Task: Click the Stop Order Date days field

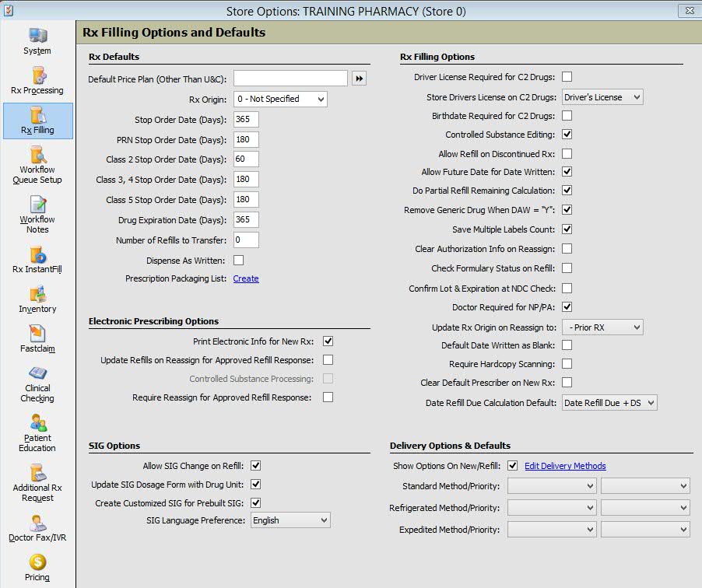Action: 246,120
